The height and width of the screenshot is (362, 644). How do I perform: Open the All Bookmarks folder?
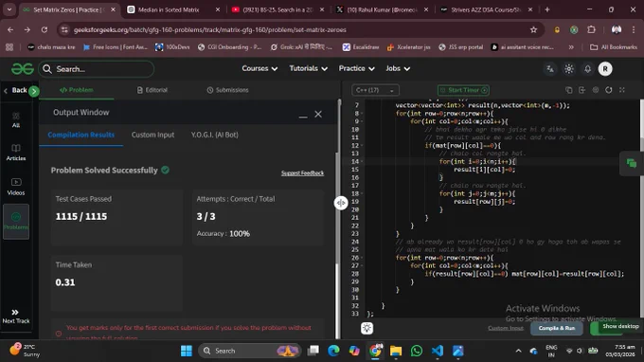tap(613, 47)
